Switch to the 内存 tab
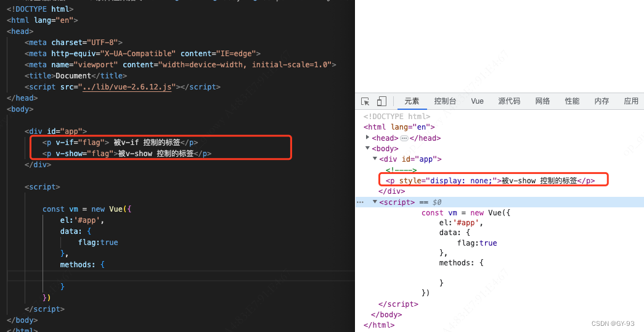 point(601,101)
